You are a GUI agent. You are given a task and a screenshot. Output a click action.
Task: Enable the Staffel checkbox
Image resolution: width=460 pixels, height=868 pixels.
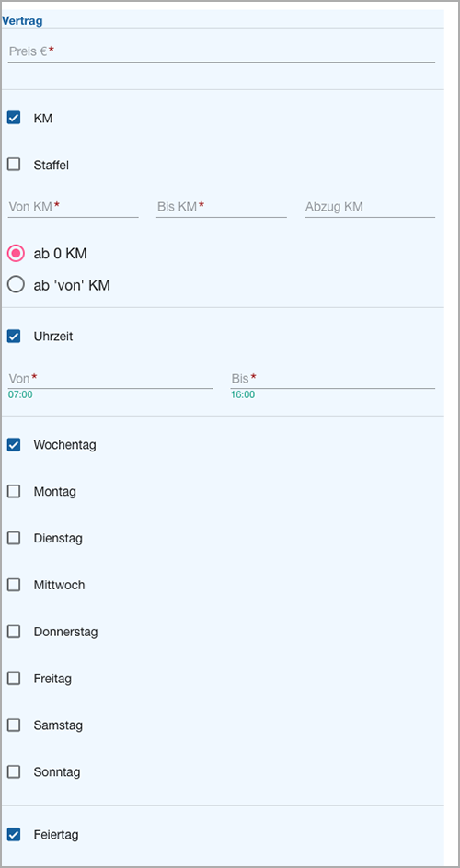pos(14,165)
